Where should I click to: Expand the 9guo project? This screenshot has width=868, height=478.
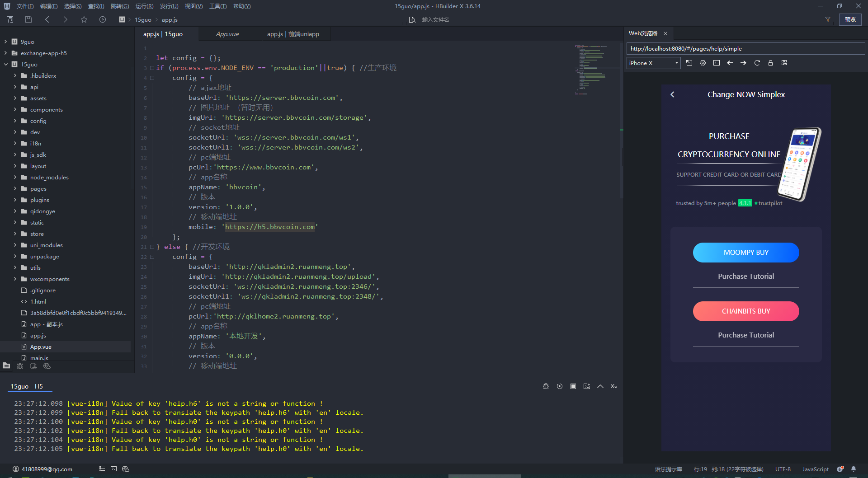point(5,42)
